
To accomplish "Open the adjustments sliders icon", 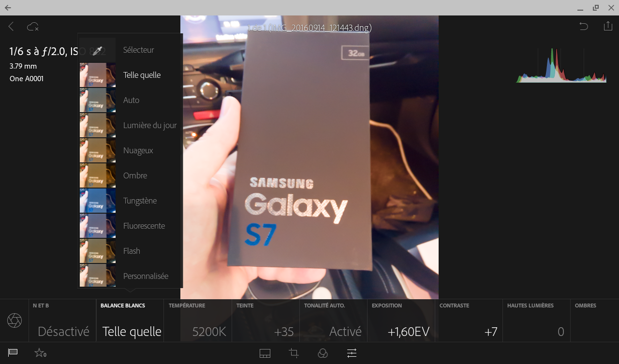I will [352, 353].
